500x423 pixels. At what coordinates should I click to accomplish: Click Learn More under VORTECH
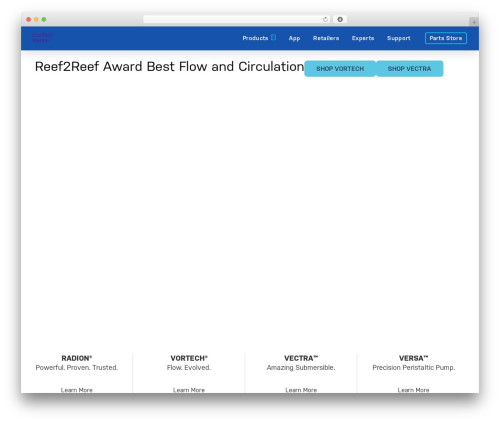point(189,390)
